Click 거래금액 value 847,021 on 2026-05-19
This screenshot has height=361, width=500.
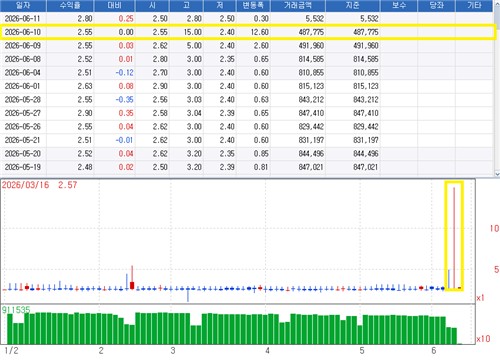click(311, 167)
